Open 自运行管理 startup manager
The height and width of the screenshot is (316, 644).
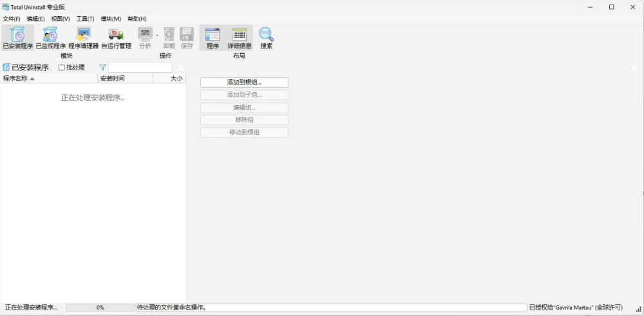(x=116, y=37)
